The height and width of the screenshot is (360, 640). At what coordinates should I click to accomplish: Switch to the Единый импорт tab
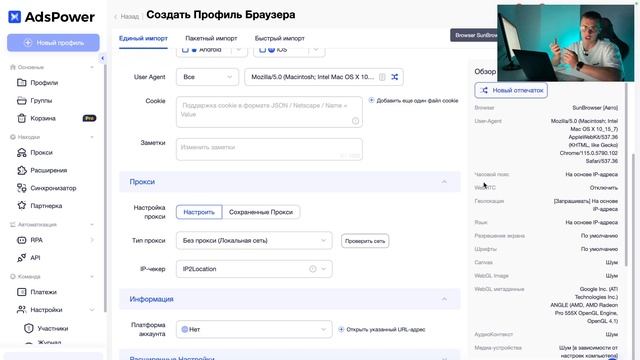pos(143,38)
